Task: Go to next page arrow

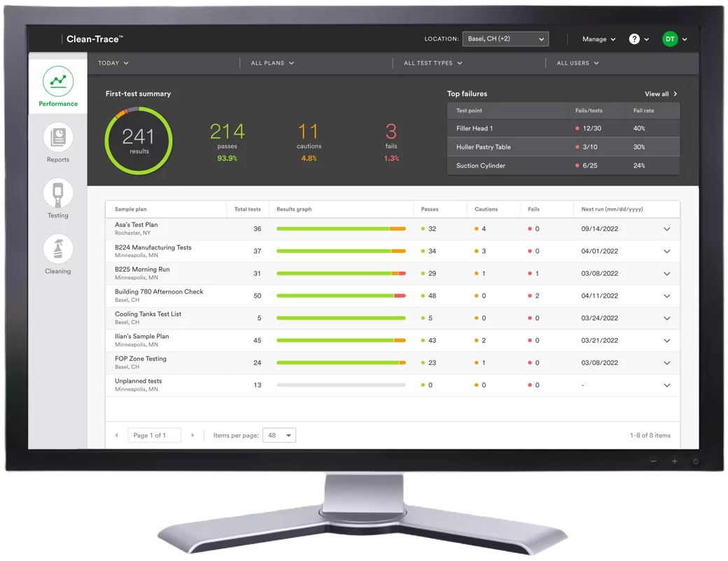Action: [192, 436]
